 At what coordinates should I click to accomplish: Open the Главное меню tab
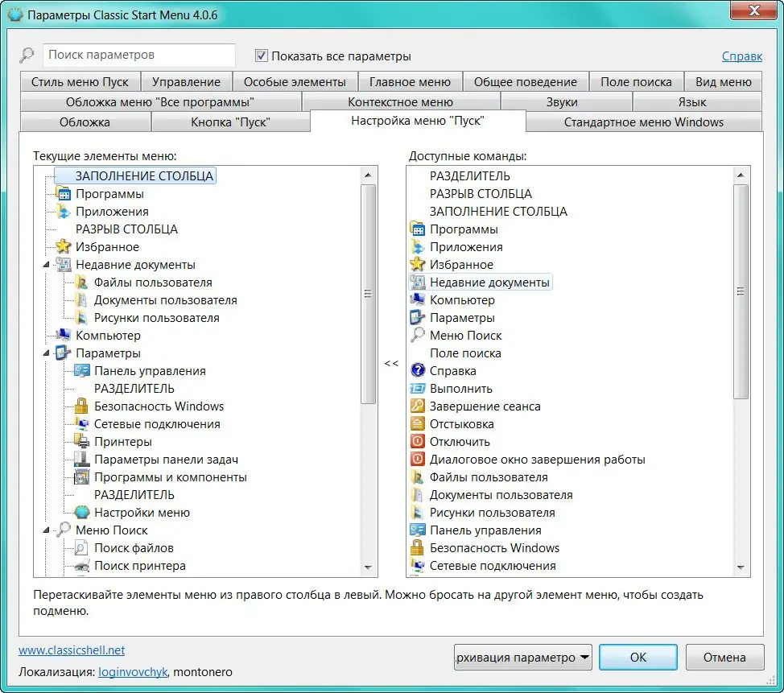point(410,81)
